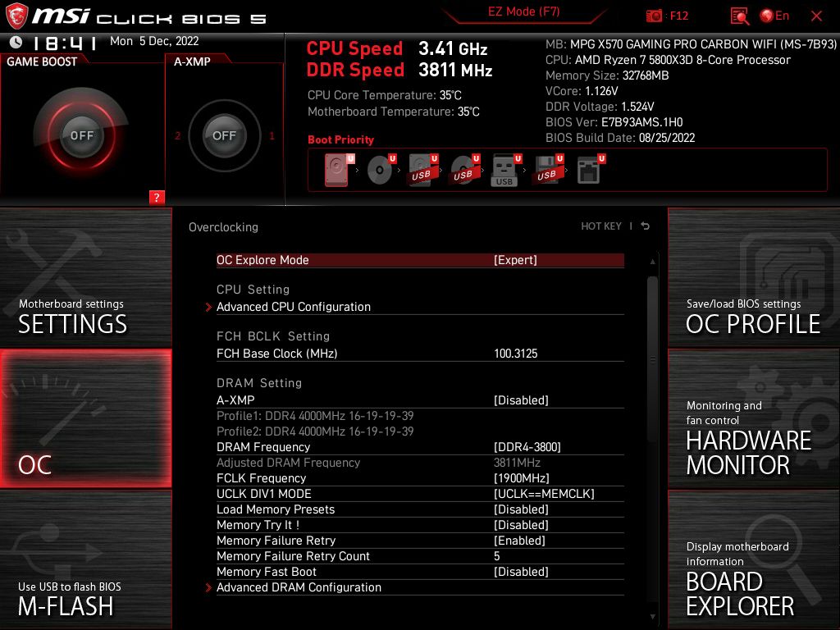Click the BIOS Ver E7B93AMS.1H0 text

point(614,122)
